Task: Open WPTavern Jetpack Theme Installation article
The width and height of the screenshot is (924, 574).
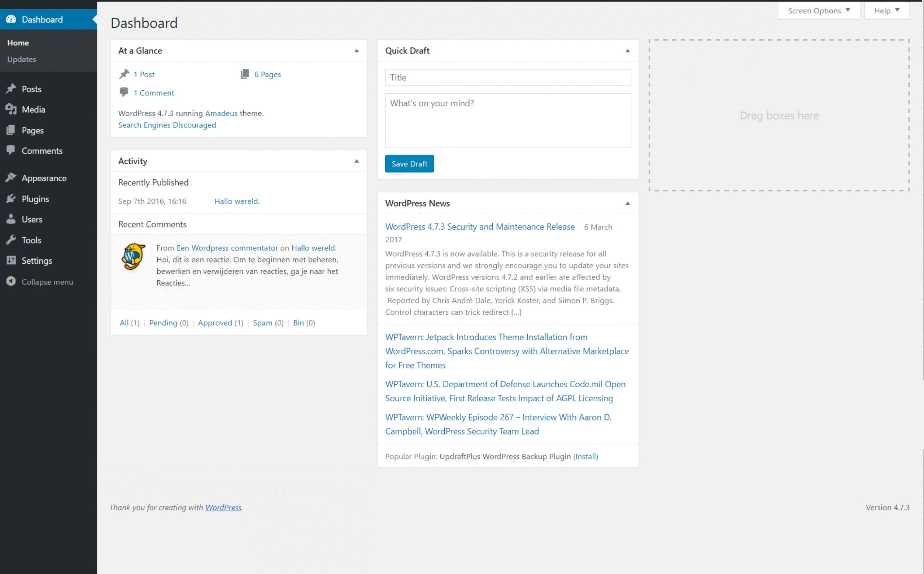Action: click(507, 351)
